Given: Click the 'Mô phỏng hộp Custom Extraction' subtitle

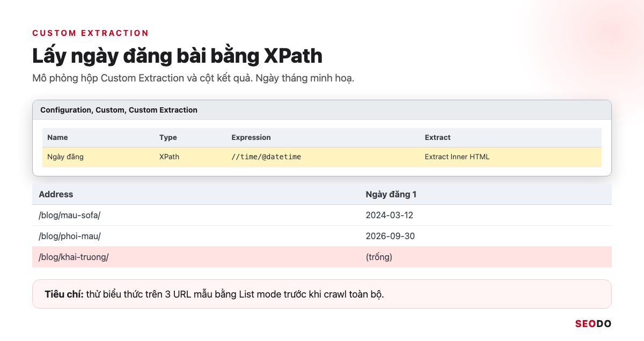Looking at the screenshot, I should (193, 78).
